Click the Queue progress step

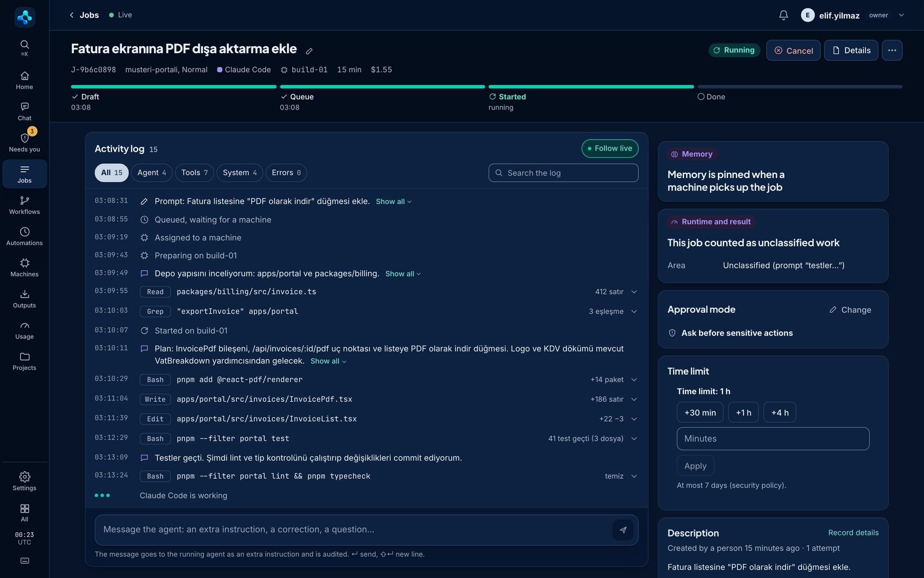tap(382, 98)
